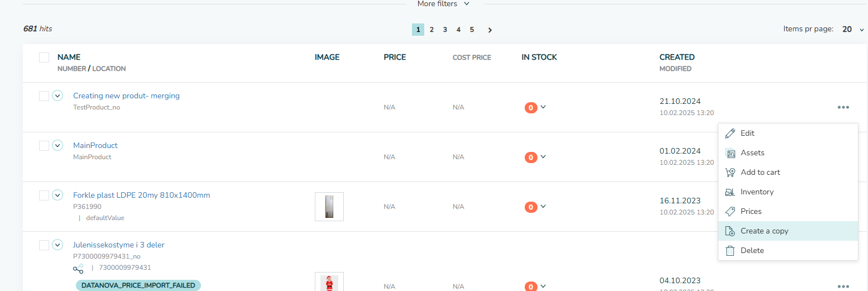Open the Forkle plast LDPE 20my 810x1400mm link
The width and height of the screenshot is (868, 291).
click(x=142, y=195)
